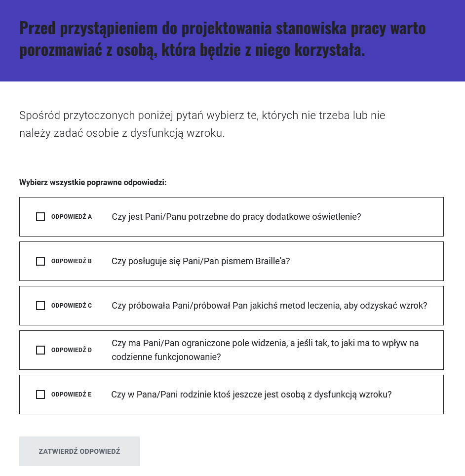Click the Wybierz wszystkie poprawne odpowiedzi heading
This screenshot has width=465, height=476.
92,182
